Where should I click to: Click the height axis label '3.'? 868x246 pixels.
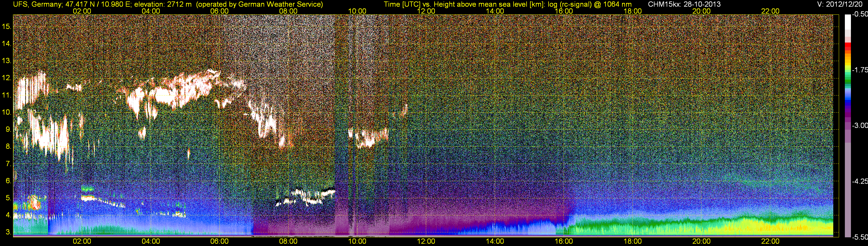click(8, 232)
